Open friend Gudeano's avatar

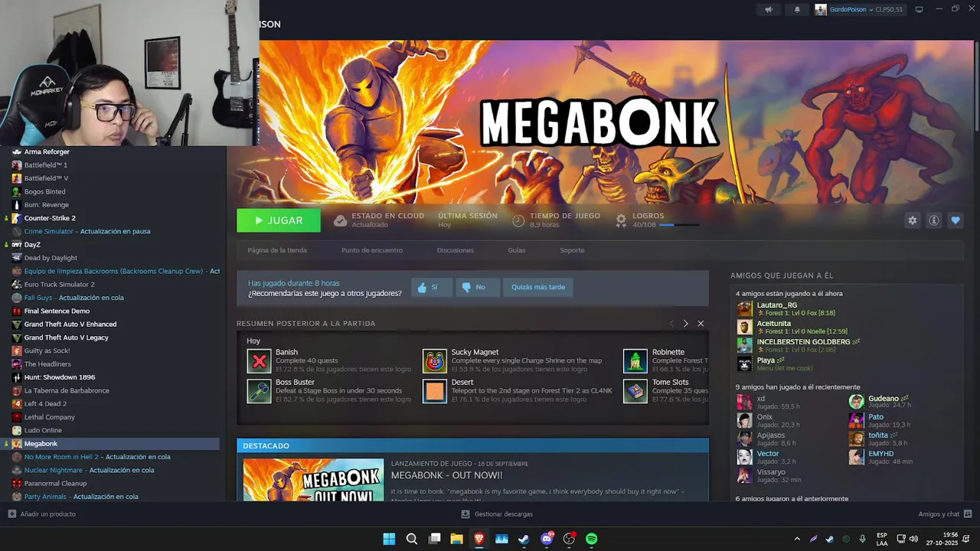coord(856,402)
